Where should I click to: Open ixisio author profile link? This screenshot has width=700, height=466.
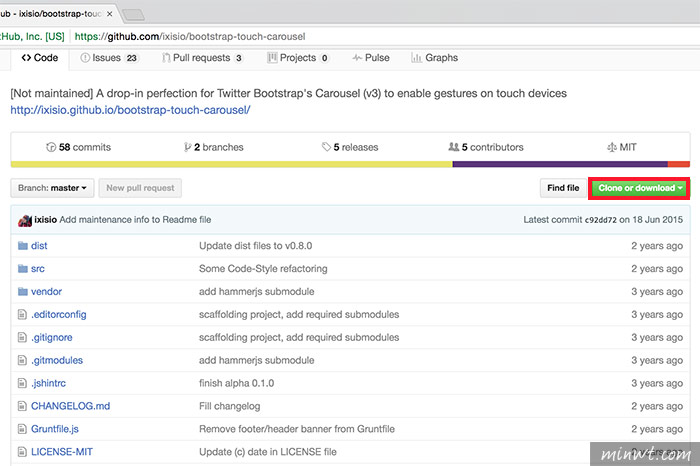tap(46, 220)
